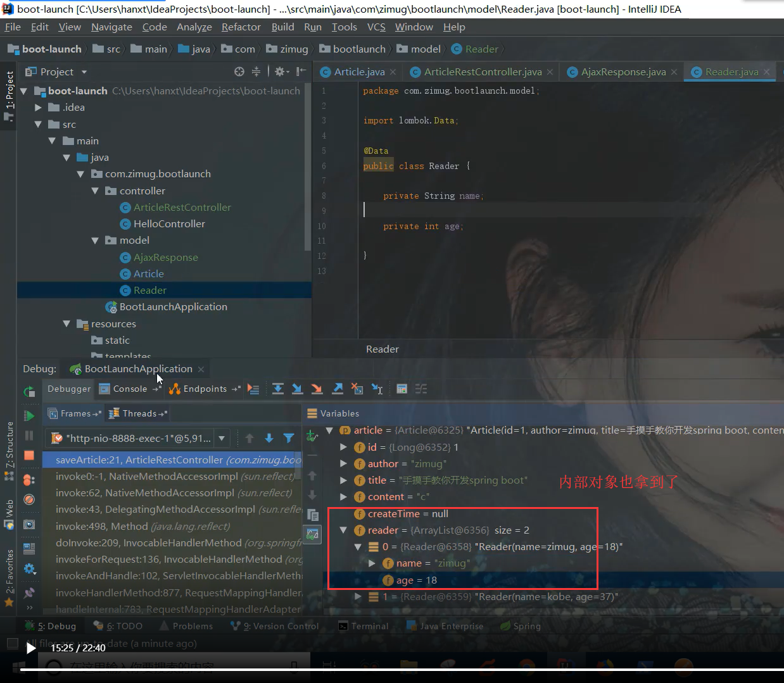Open the Refactor menu
784x683 pixels.
[241, 27]
